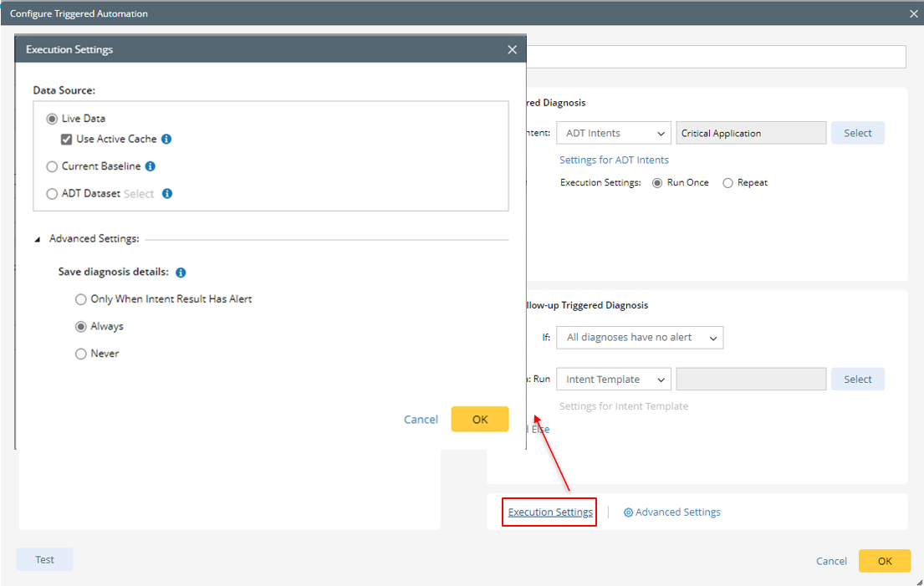The image size is (924, 586).
Task: Click Settings for ADT Intents link
Action: click(x=614, y=160)
